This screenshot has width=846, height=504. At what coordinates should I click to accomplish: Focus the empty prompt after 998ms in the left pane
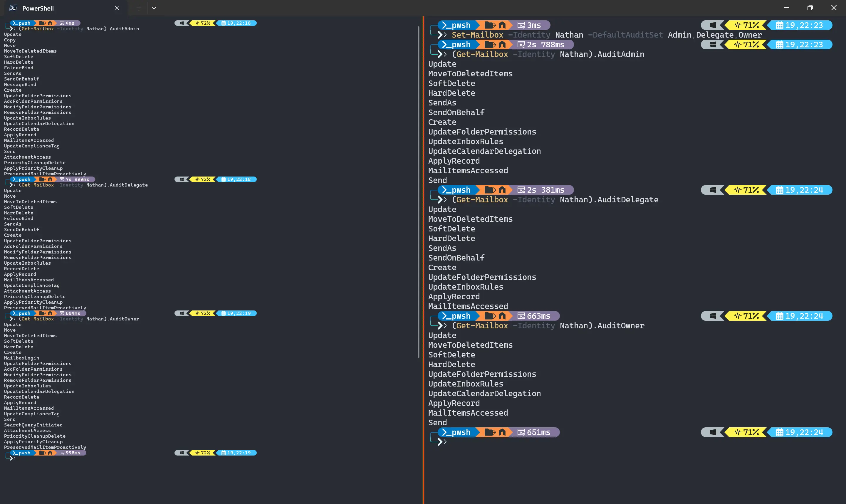point(20,458)
